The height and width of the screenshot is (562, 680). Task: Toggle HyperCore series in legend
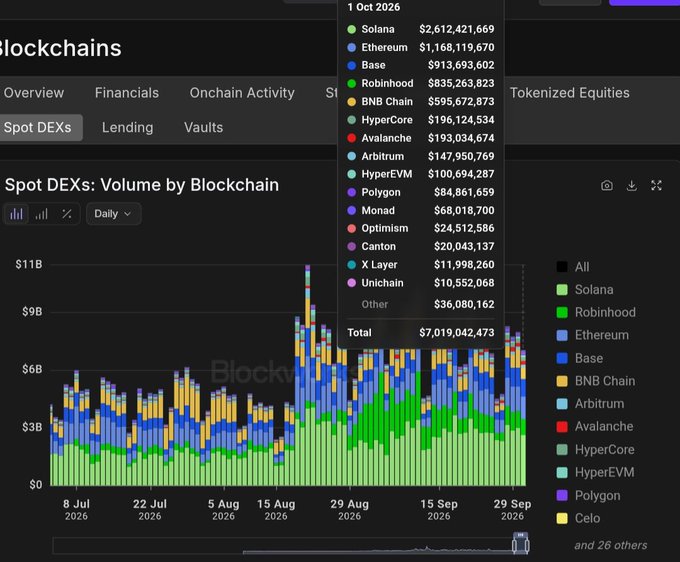[x=595, y=450]
